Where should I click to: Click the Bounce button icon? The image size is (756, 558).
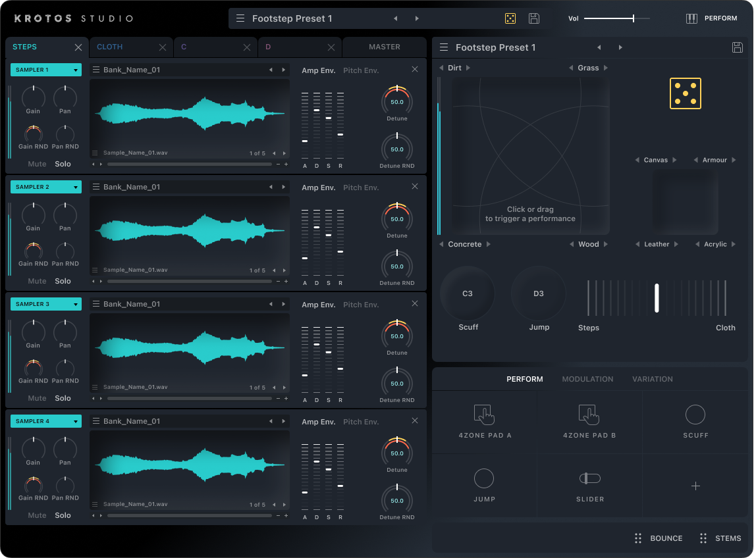pos(637,538)
